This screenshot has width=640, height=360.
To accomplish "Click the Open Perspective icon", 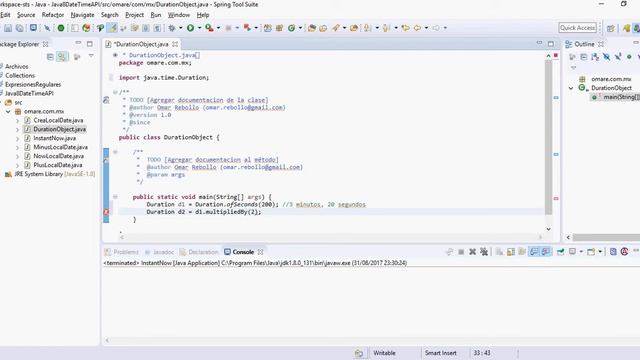I will [x=611, y=28].
